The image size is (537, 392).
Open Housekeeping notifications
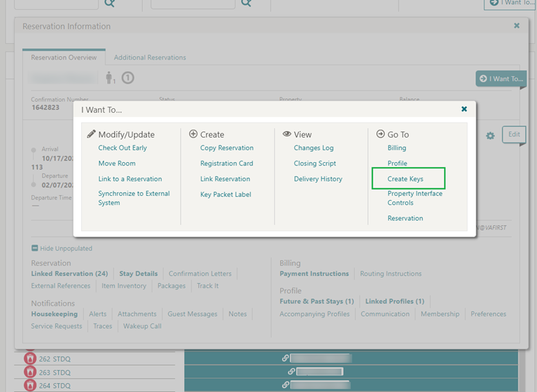(x=54, y=314)
